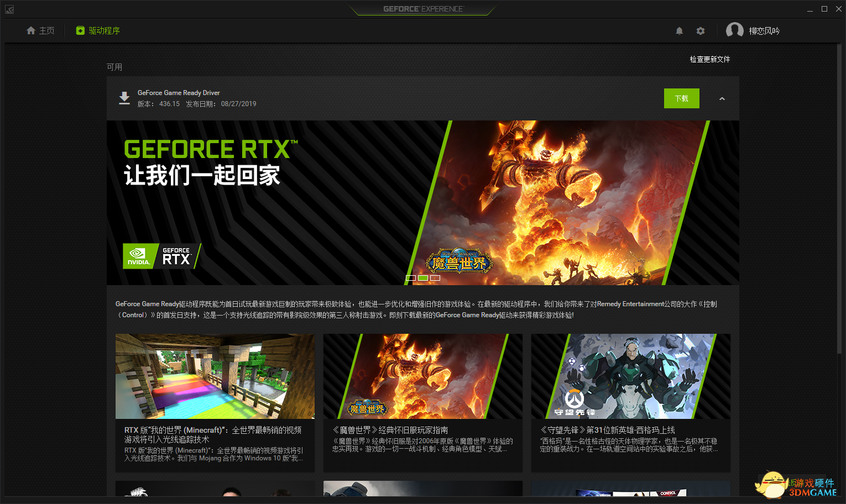Screen dimensions: 846x504
Task: Click the driver icon beside 驱动程序
Action: point(81,30)
